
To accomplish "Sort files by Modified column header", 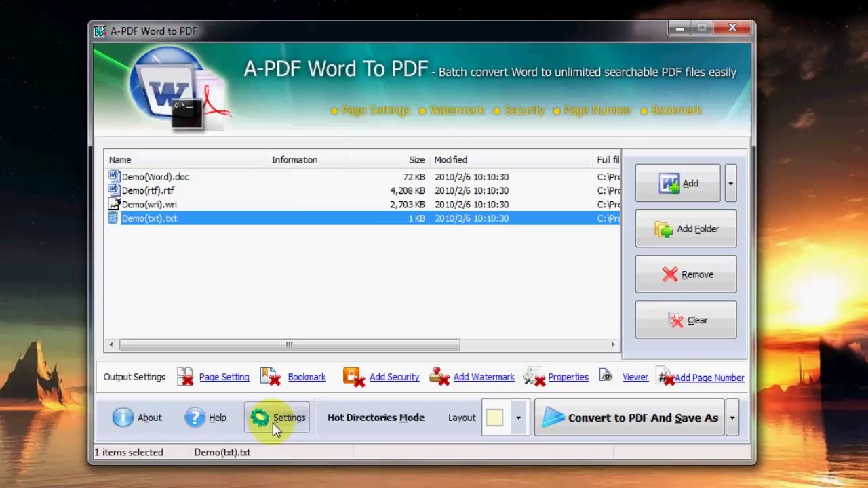I will point(511,160).
